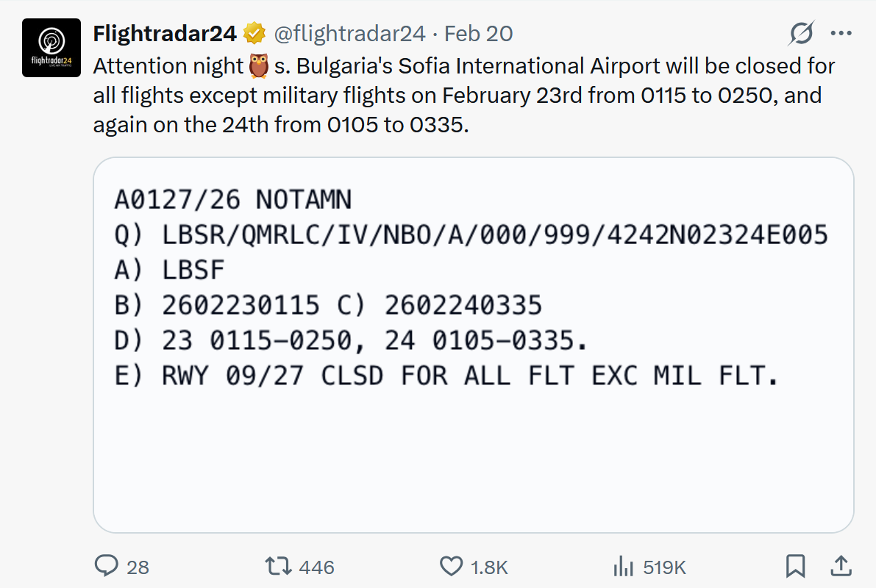Open the NOTAM A0127/26 image
Viewport: 876px width, 588px height.
[x=473, y=344]
